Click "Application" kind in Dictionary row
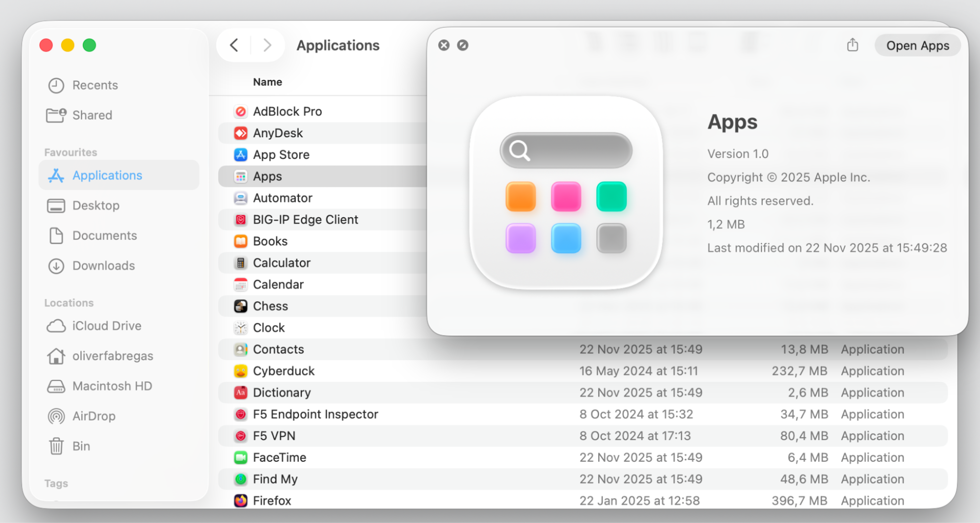Screen dimensions: 980x523 pyautogui.click(x=872, y=393)
